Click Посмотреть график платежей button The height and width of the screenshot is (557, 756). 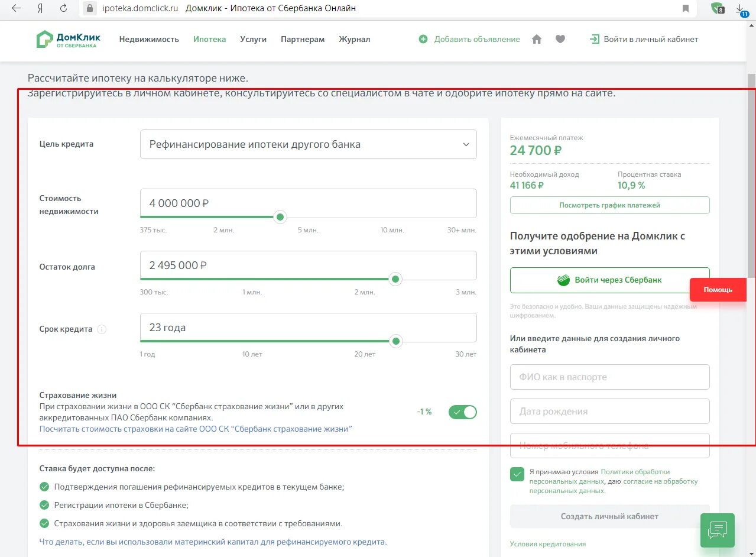click(610, 205)
